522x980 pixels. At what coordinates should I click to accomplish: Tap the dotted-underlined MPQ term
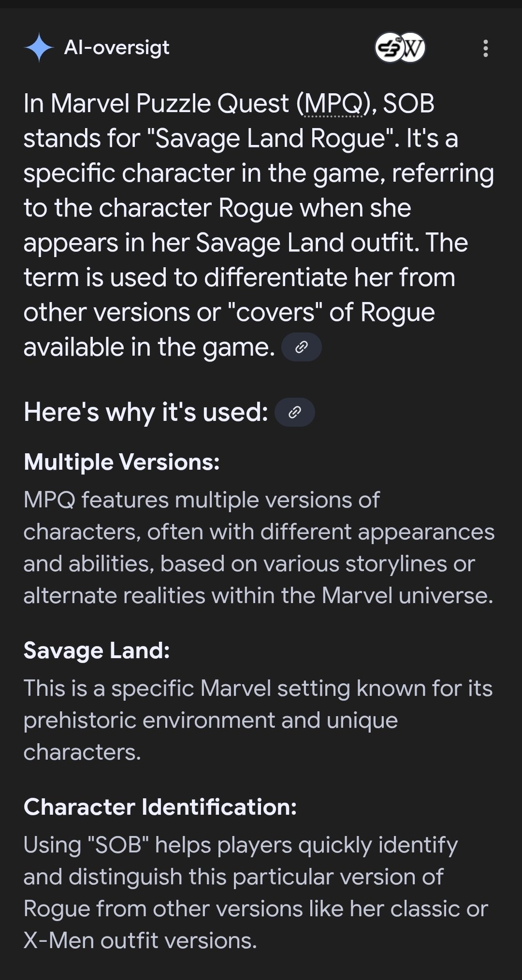(333, 103)
